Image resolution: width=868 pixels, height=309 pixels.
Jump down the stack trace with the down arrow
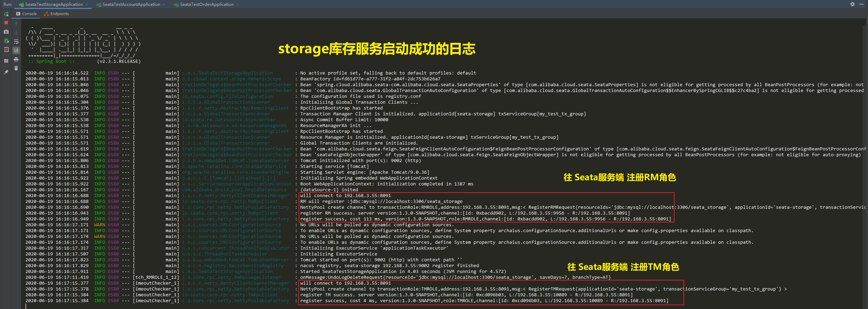(16, 32)
